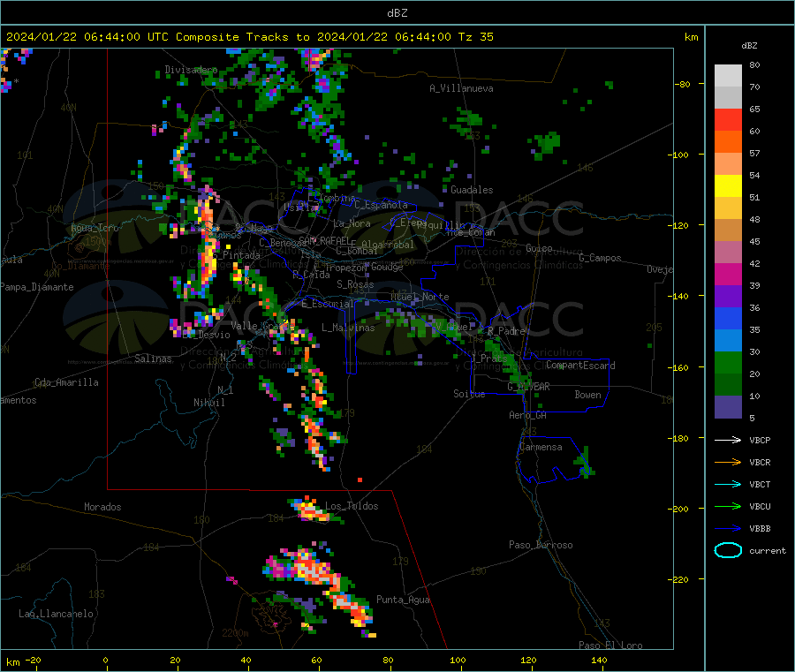Click the 'Aero_GH' map label
795x672 pixels.
click(x=527, y=415)
